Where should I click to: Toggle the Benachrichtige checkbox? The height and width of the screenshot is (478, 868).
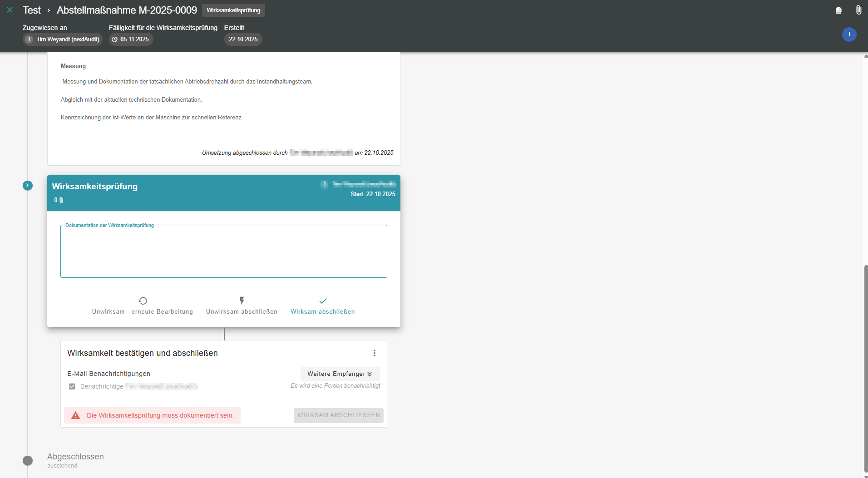click(72, 387)
